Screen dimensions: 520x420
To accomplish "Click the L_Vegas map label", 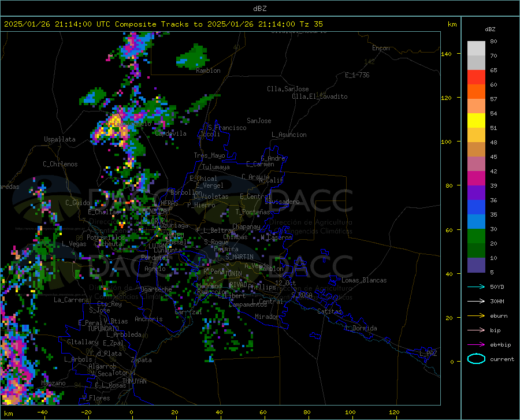I will coord(74,244).
